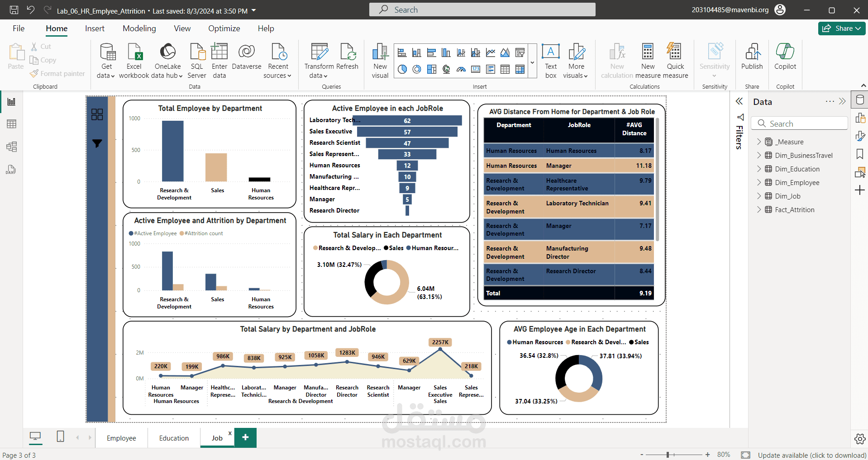This screenshot has height=460, width=868.
Task: Switch to the Optimize ribbon tab
Action: coord(224,28)
